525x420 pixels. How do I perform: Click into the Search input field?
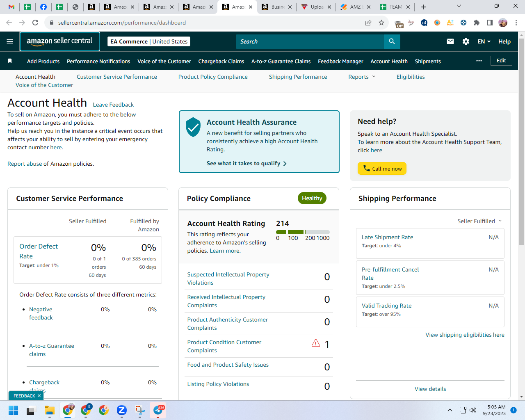point(310,41)
